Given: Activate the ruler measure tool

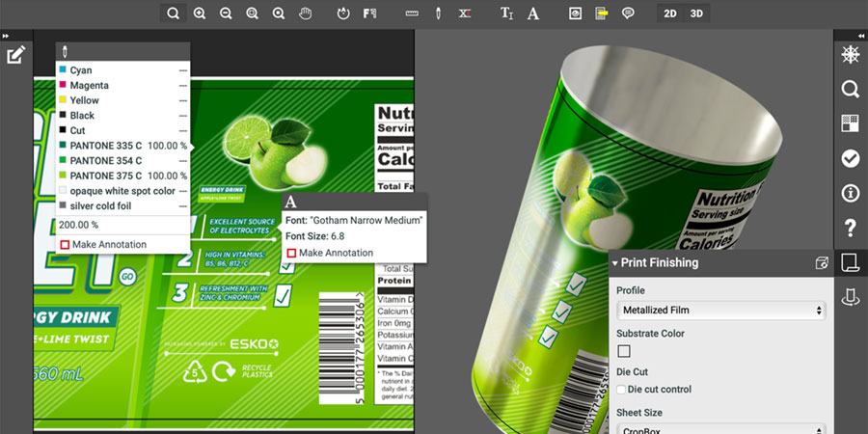Looking at the screenshot, I should pos(412,14).
